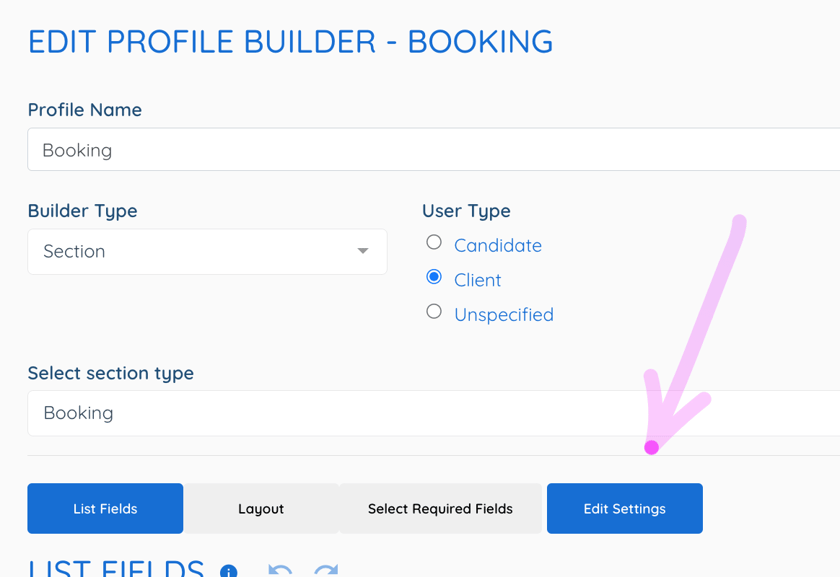Click the Candidate label text
The height and width of the screenshot is (577, 840).
click(497, 245)
